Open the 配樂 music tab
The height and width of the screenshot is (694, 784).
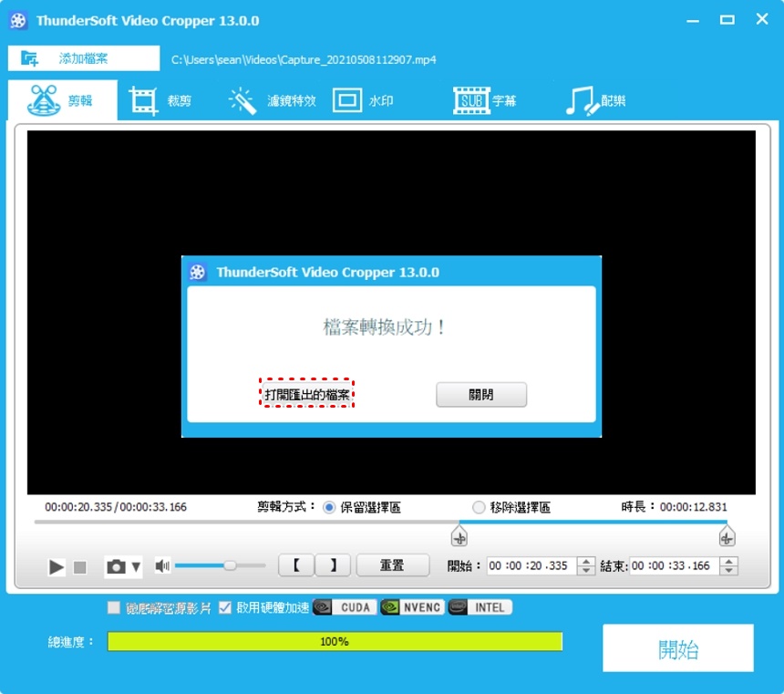coord(595,101)
